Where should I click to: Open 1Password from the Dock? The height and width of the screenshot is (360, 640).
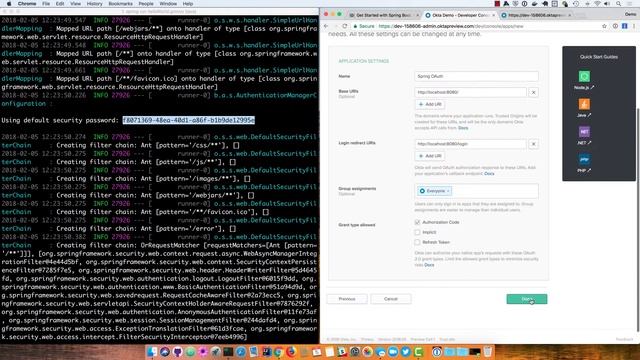pos(437,351)
